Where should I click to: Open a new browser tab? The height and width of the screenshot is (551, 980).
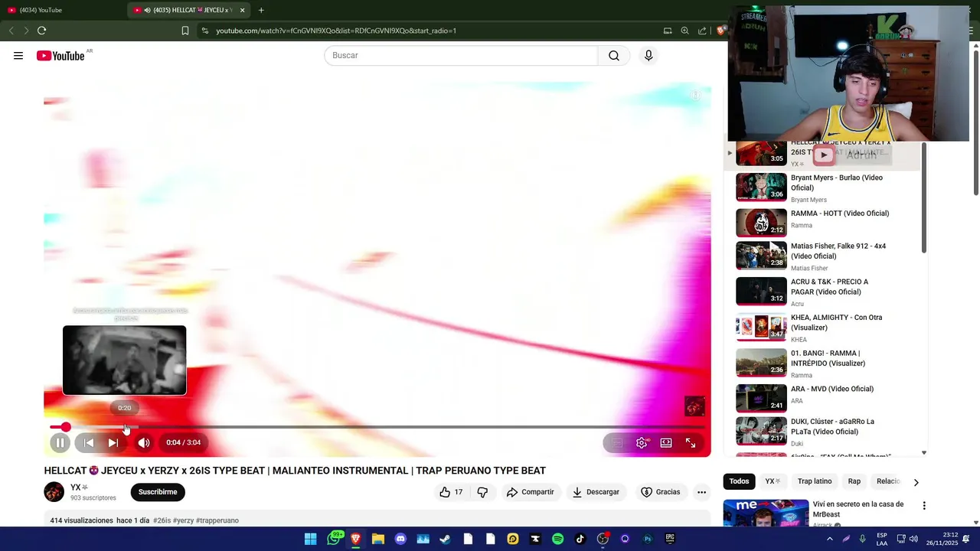pyautogui.click(x=261, y=10)
